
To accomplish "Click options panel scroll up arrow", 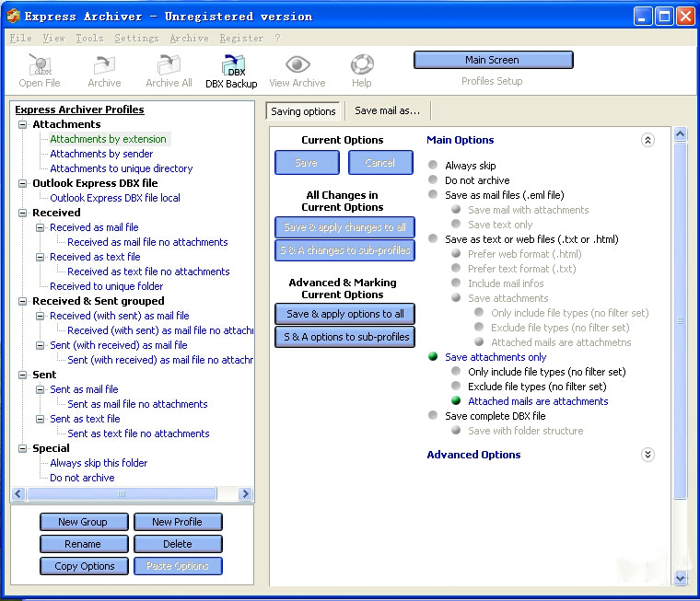I will coord(680,133).
